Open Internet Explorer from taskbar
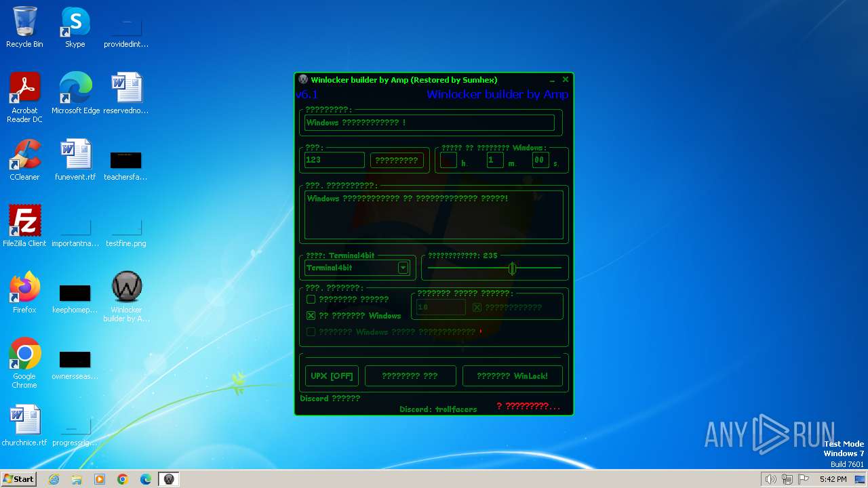This screenshot has width=868, height=488. coord(54,479)
